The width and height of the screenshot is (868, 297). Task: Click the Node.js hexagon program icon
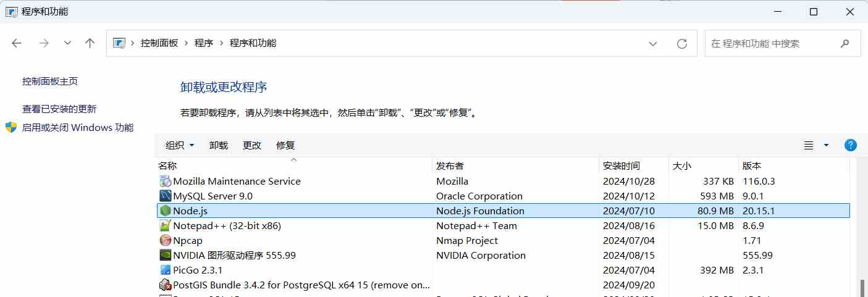[165, 211]
